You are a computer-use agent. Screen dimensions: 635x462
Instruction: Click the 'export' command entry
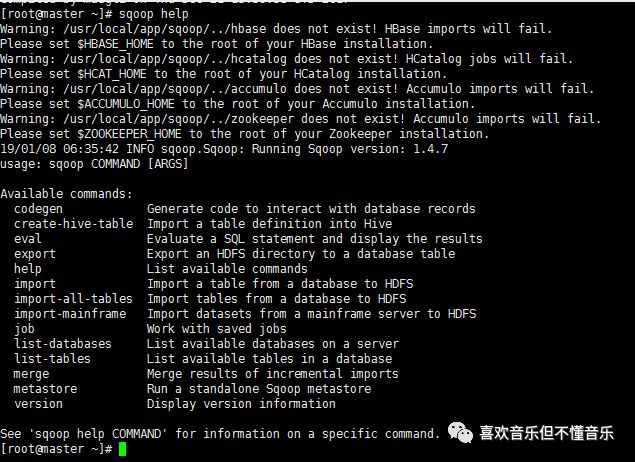[x=35, y=254]
